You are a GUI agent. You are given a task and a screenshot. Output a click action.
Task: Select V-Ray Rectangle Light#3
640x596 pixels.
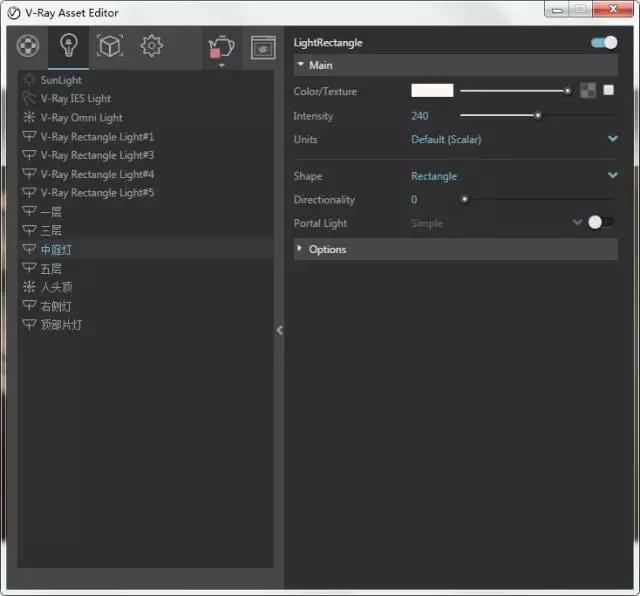point(97,155)
